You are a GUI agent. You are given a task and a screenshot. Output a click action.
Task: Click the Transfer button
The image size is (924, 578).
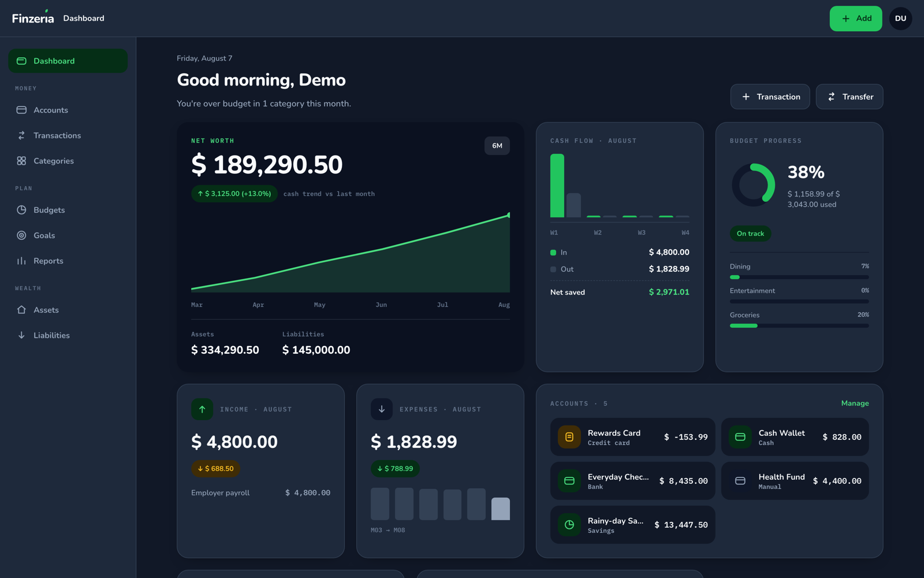tap(850, 97)
